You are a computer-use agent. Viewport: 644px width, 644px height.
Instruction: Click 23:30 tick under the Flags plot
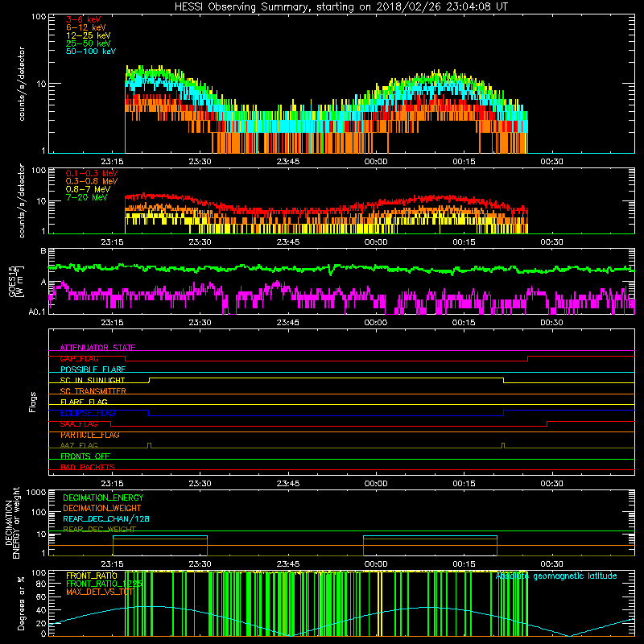pyautogui.click(x=200, y=484)
